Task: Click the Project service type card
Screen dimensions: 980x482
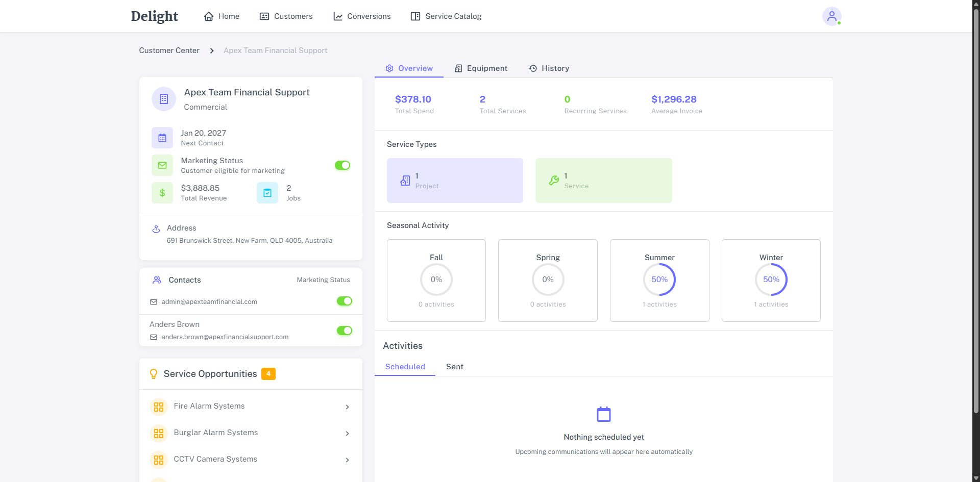Action: 455,181
